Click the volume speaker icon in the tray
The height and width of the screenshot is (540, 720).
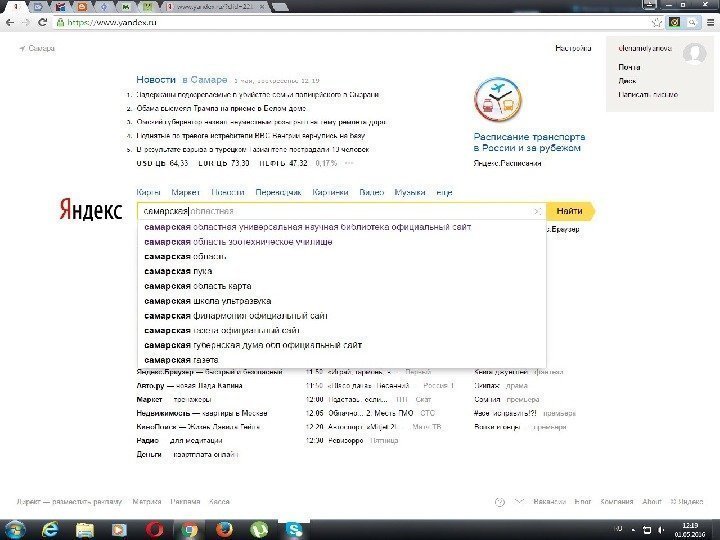pyautogui.click(x=661, y=530)
